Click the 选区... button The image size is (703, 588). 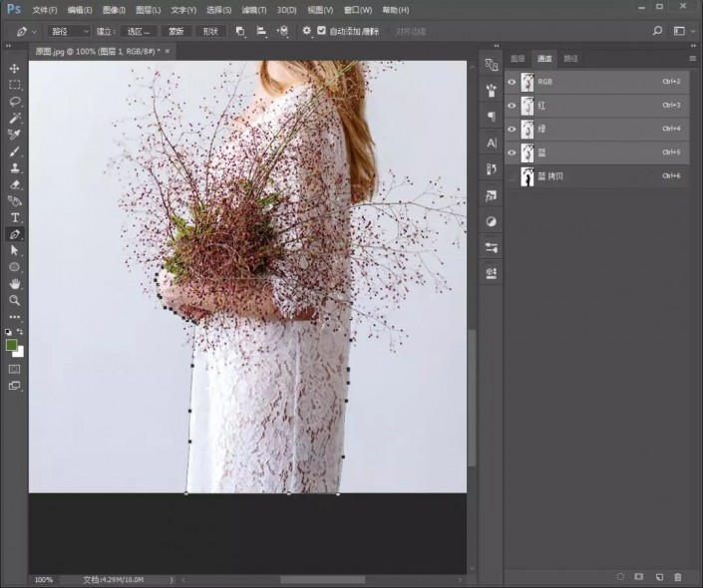point(139,31)
